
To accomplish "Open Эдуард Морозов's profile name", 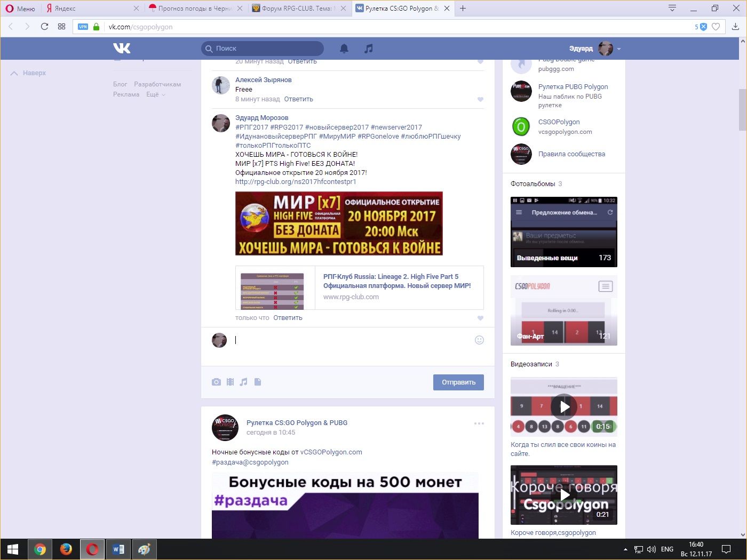I will (261, 118).
